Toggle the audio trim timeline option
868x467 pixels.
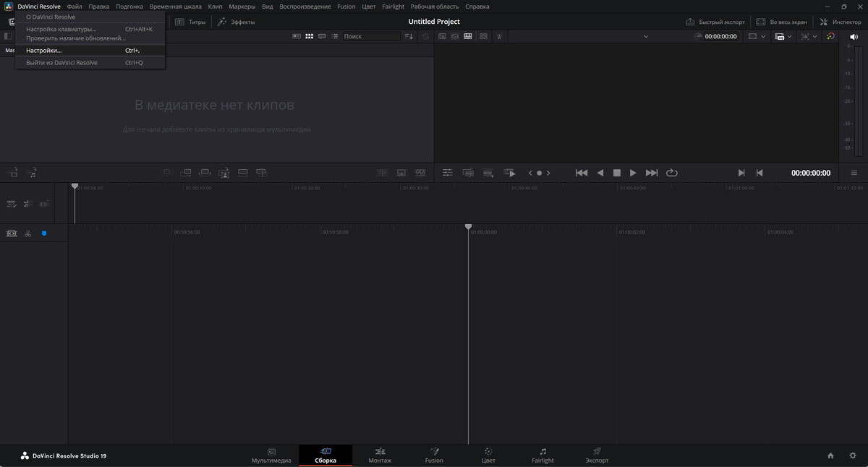(44, 204)
